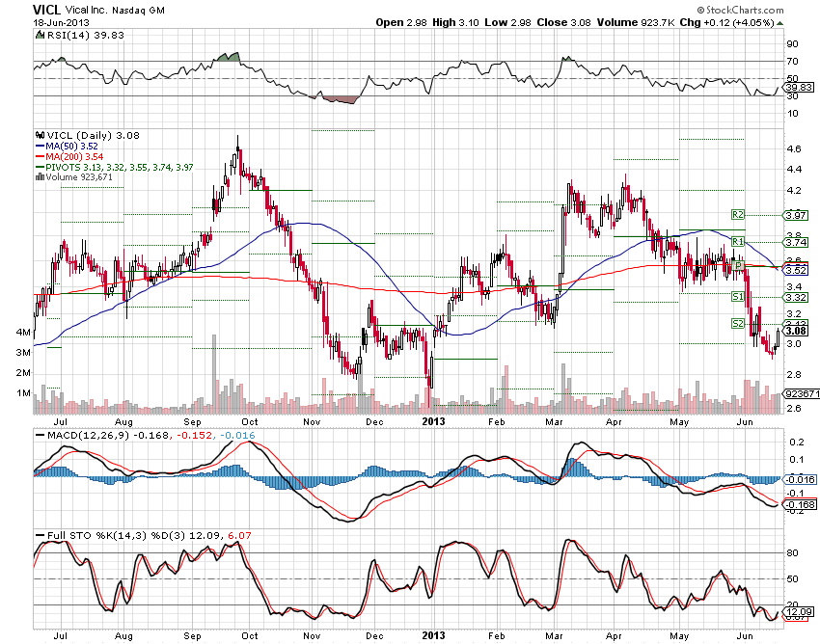Screen dimensions: 820x644
Task: Click the 12.09 stochastic axis tag
Action: 799,611
